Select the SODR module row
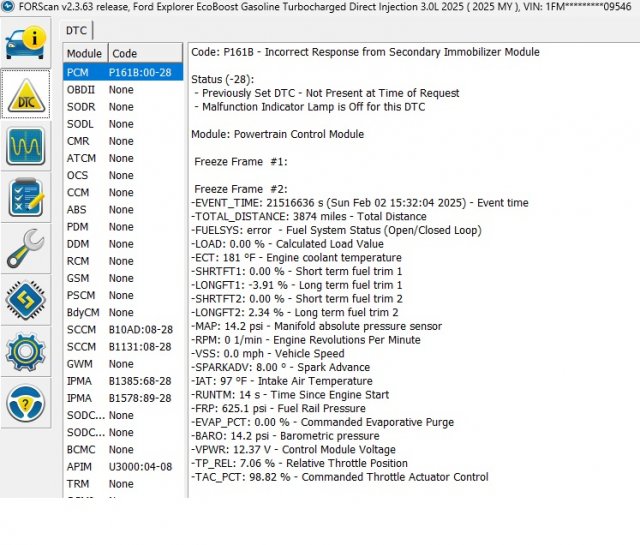 point(123,107)
